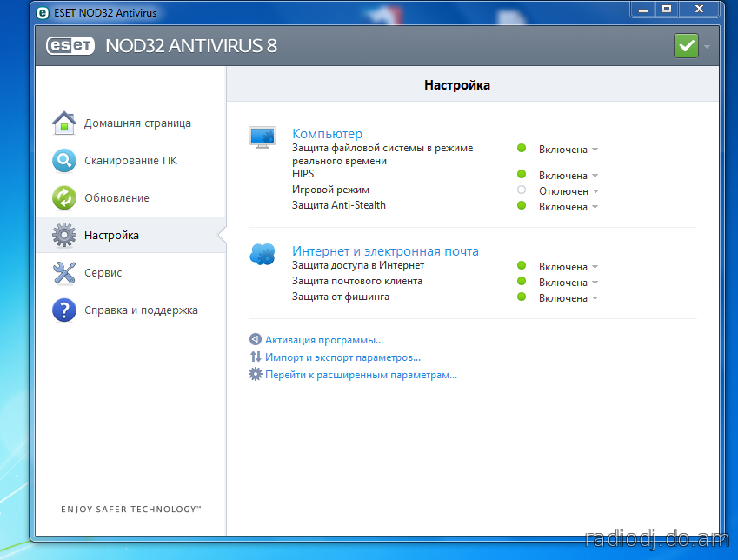Toggle green status dot of Защита доступа в Интернет
The image size is (738, 560).
521,265
